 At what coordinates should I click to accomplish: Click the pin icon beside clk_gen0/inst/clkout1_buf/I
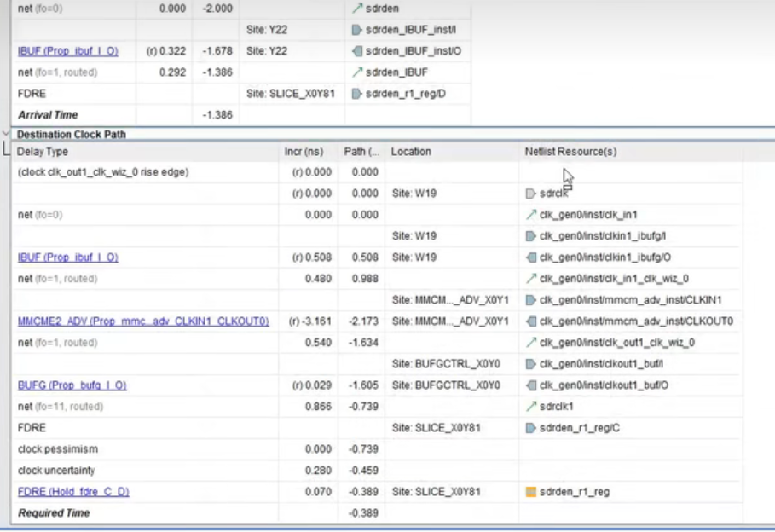tap(530, 364)
